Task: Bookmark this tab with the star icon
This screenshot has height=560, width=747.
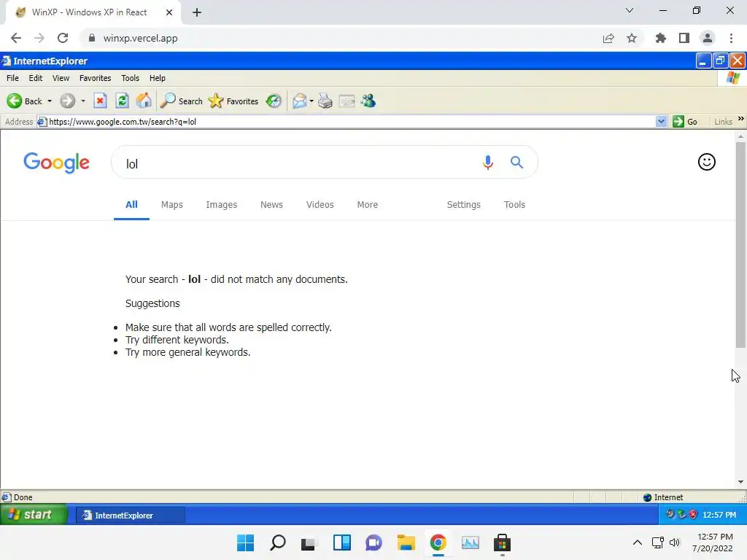Action: (632, 38)
